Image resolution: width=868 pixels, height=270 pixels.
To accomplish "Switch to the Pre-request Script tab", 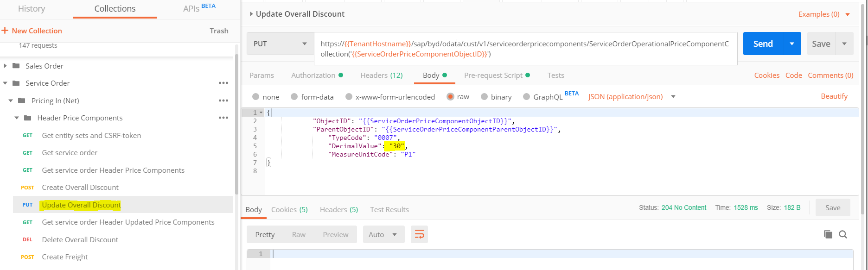I will (x=493, y=75).
